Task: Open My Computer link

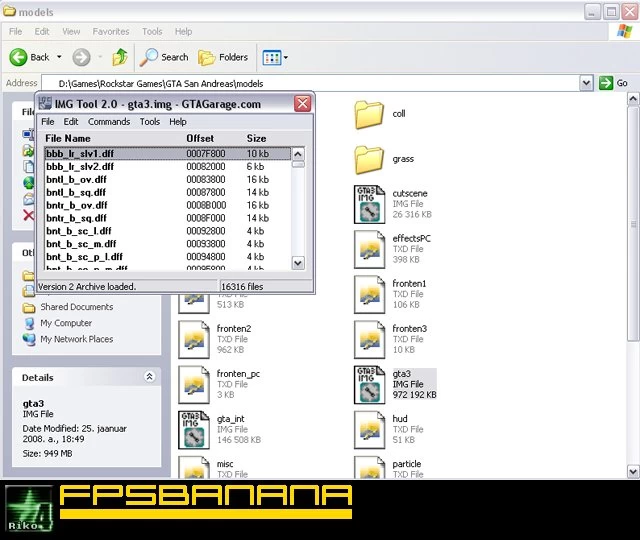Action: (x=66, y=323)
